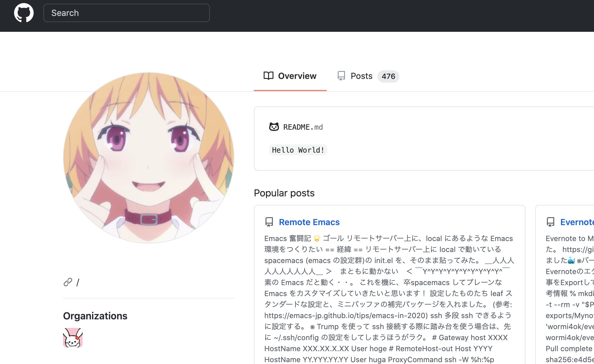Focus the Search input field

click(126, 13)
